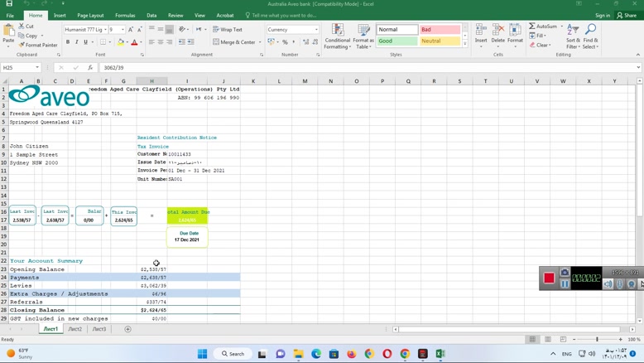
Task: Click the Format as Table icon
Action: click(363, 36)
